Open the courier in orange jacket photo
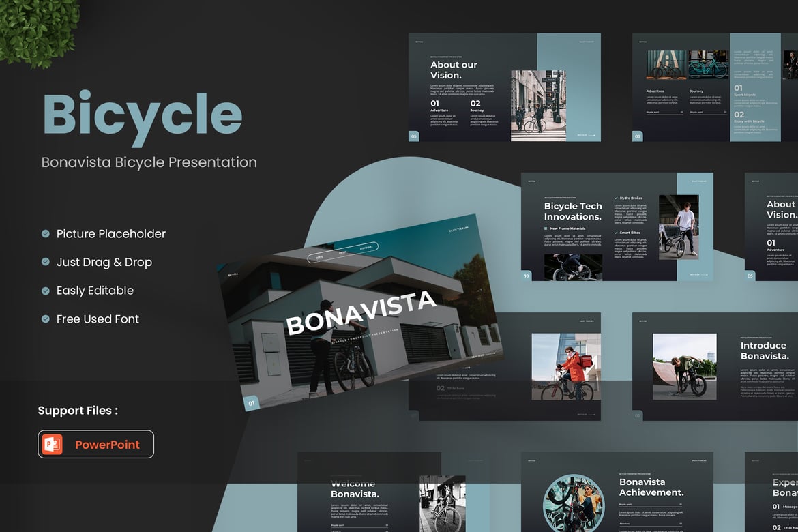Viewport: 798px width, 532px height. click(566, 366)
